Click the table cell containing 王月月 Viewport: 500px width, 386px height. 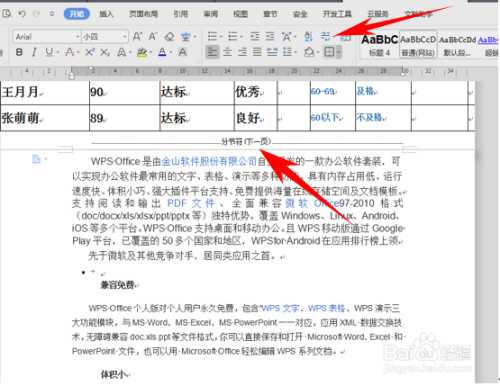[x=45, y=92]
